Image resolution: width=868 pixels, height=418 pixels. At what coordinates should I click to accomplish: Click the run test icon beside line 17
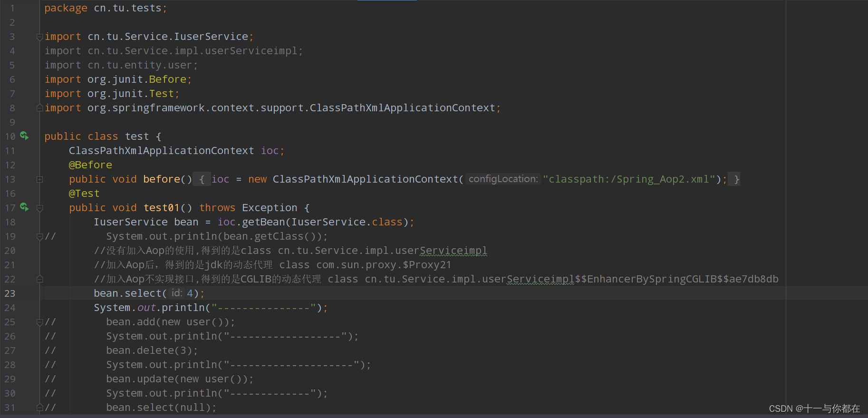point(24,207)
